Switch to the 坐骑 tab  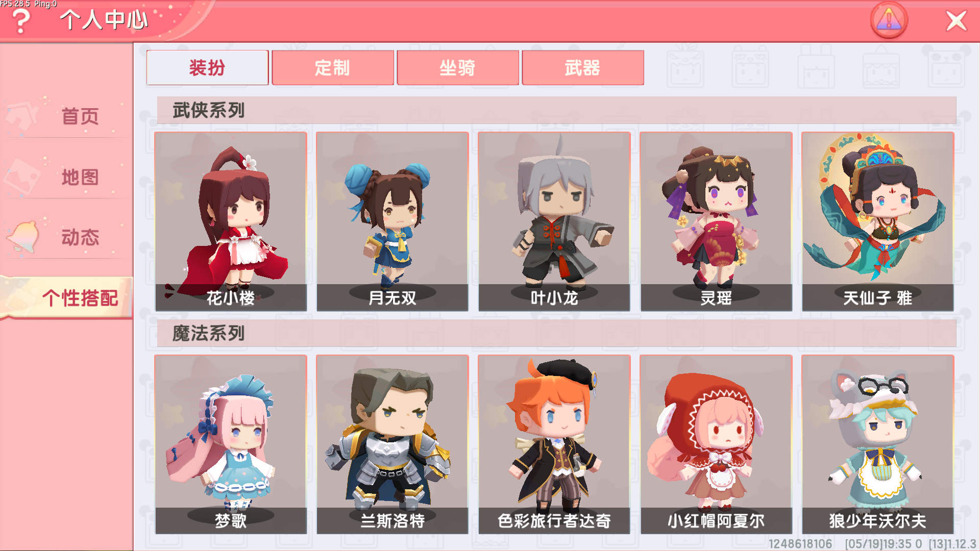(458, 67)
